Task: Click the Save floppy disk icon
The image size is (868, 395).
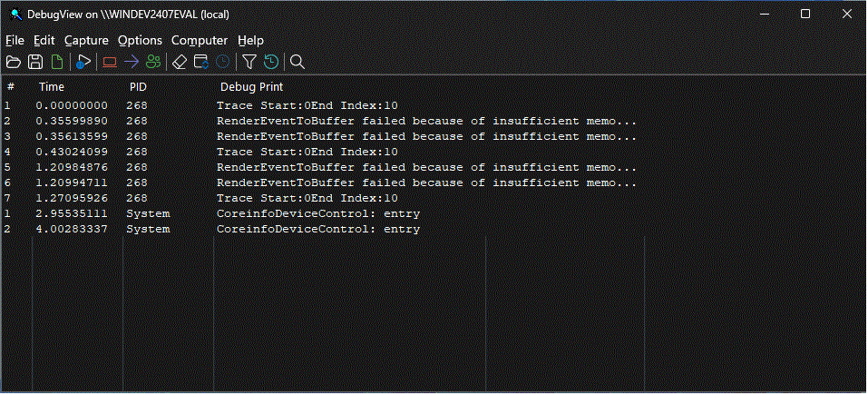Action: coord(35,62)
